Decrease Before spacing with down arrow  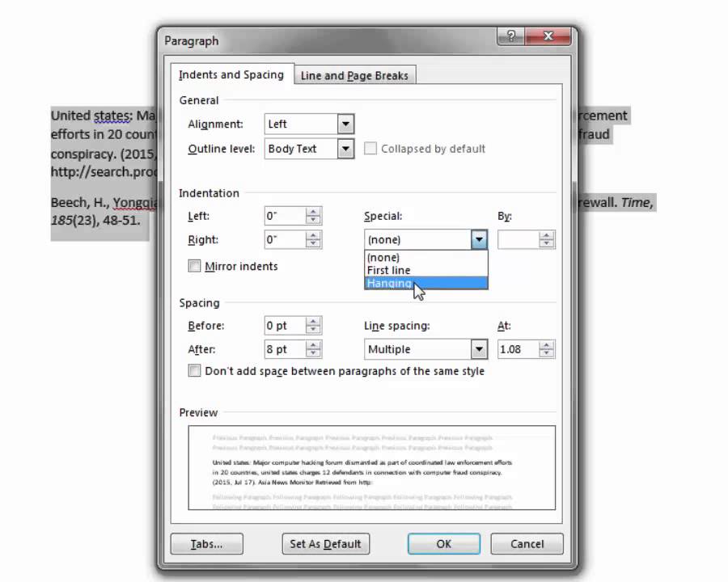[x=313, y=330]
